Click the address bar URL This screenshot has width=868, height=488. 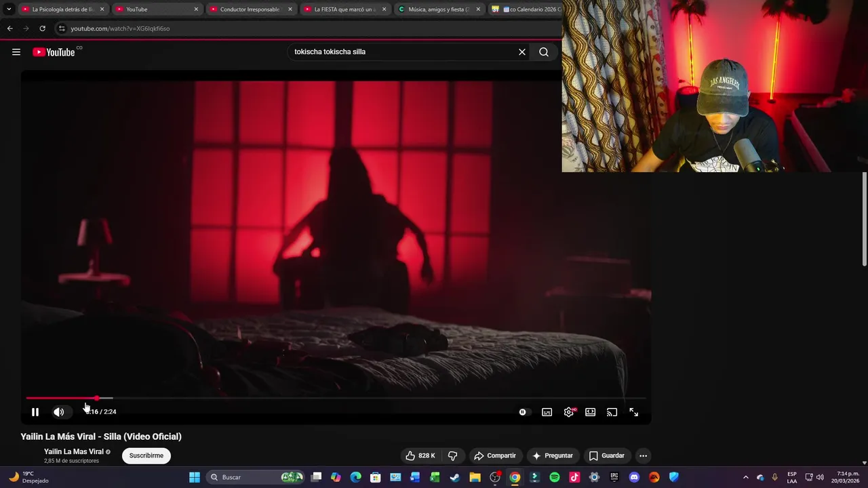[120, 28]
